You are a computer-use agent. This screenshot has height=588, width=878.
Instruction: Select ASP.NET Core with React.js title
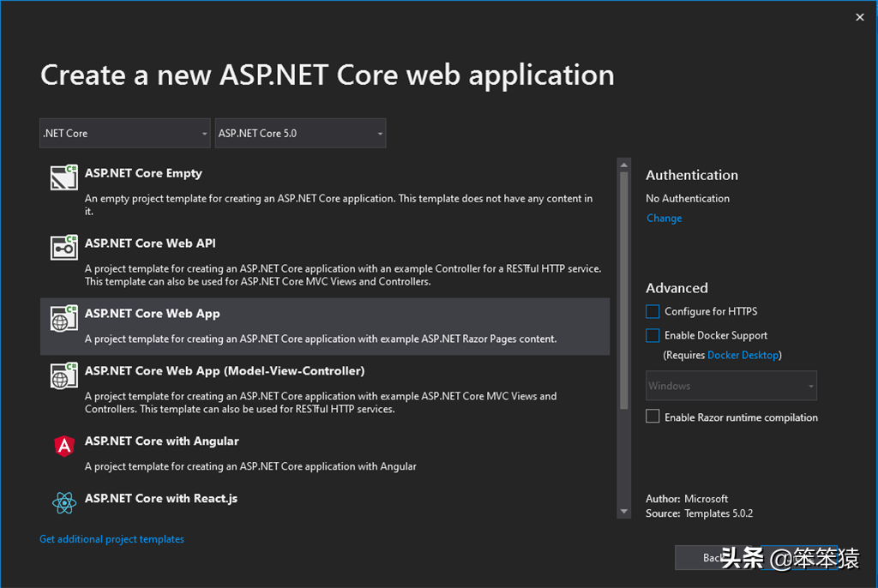pyautogui.click(x=161, y=498)
